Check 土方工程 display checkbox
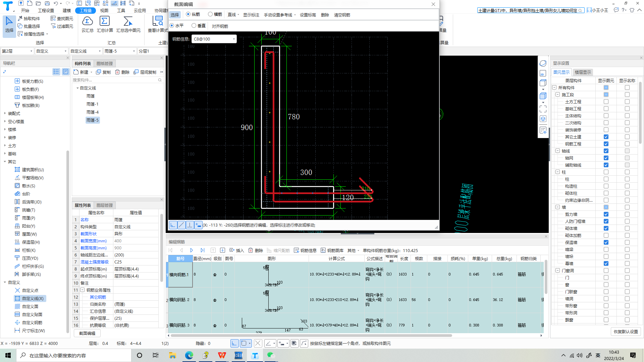This screenshot has width=644, height=362. [606, 102]
